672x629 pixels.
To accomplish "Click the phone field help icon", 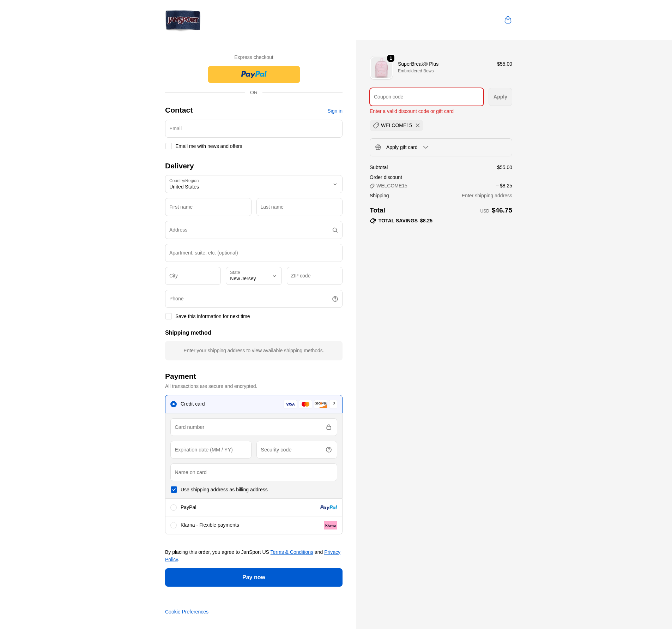I will [x=335, y=299].
